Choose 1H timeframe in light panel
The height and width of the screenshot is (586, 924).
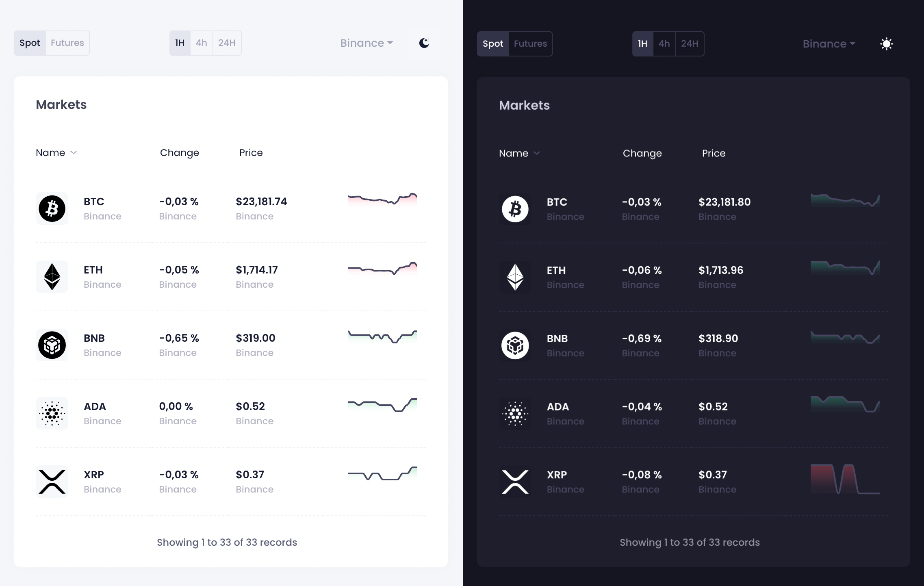tap(180, 43)
